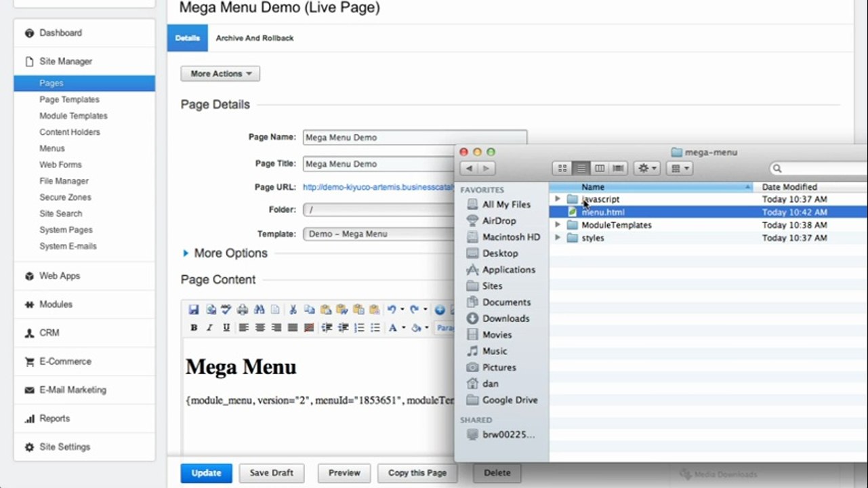Viewport: 868px width, 488px height.
Task: Switch Finder to icon view
Action: [x=562, y=168]
